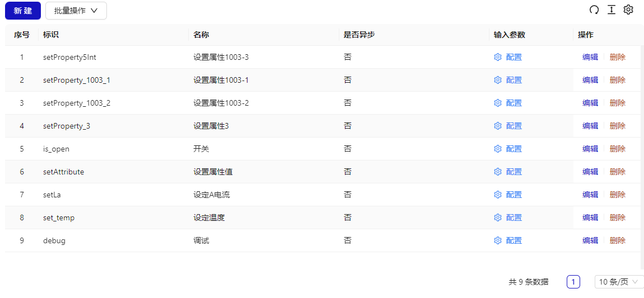
Task: Click the 是否异步 column header
Action: (359, 35)
